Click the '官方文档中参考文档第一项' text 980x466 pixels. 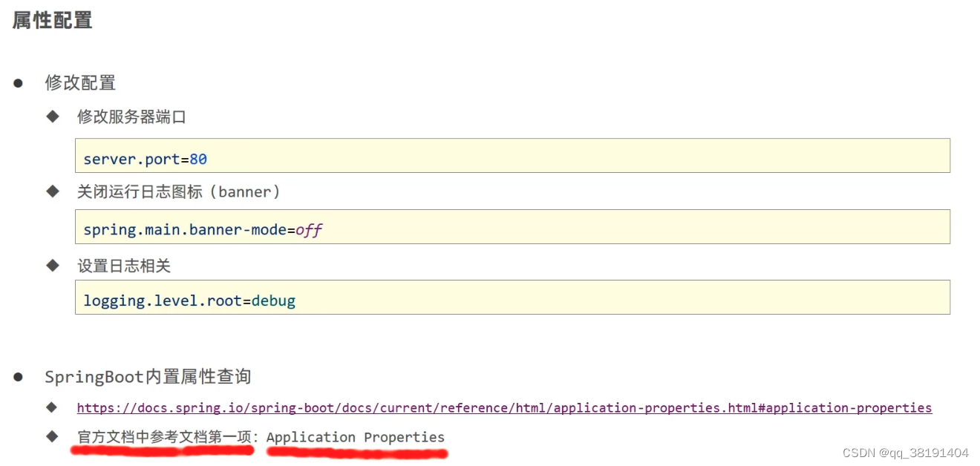163,437
